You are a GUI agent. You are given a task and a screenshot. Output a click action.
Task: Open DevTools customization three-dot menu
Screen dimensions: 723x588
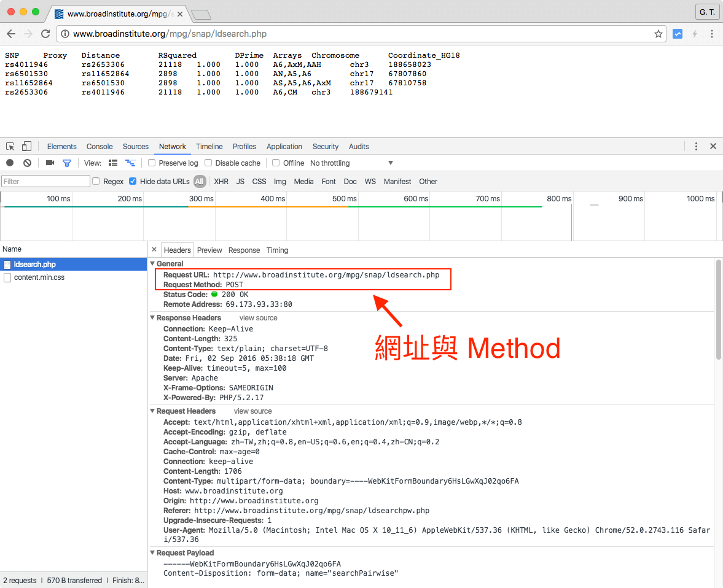pyautogui.click(x=696, y=146)
